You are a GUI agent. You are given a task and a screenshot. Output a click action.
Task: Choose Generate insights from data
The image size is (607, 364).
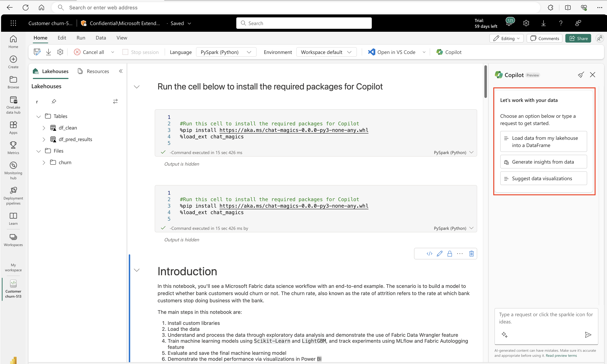(x=544, y=162)
